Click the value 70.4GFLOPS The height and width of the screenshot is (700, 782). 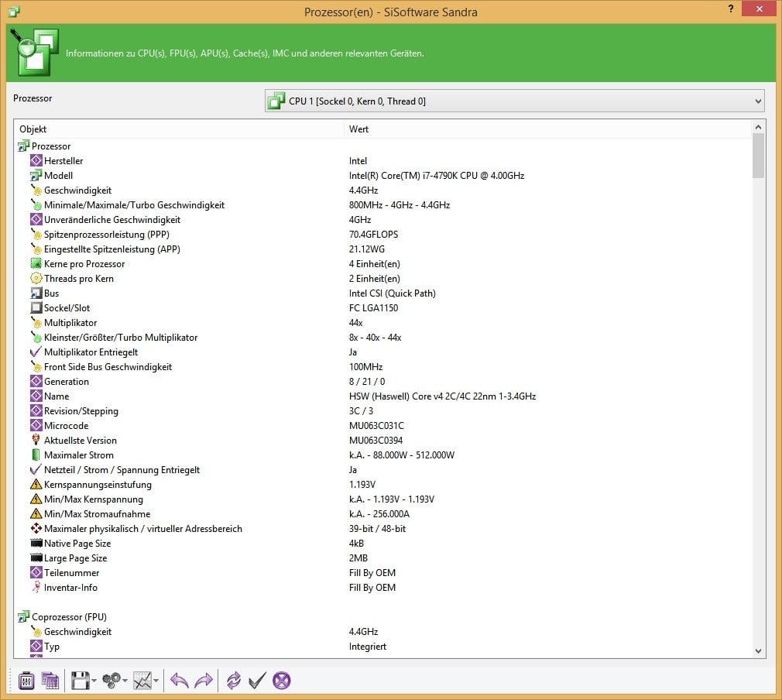[373, 235]
